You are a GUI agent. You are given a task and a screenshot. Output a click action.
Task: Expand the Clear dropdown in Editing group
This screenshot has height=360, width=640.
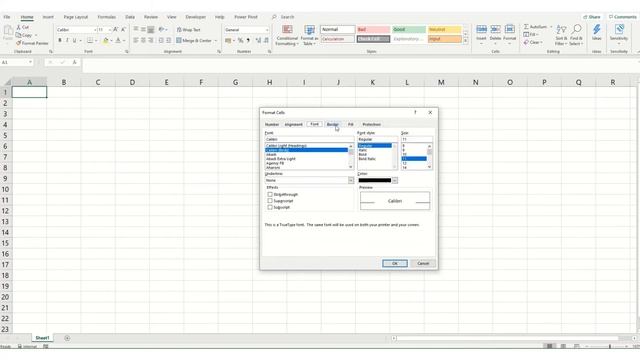[x=541, y=42]
